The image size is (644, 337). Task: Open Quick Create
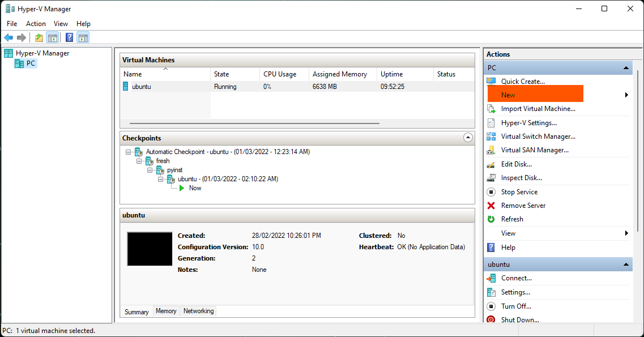click(x=521, y=81)
